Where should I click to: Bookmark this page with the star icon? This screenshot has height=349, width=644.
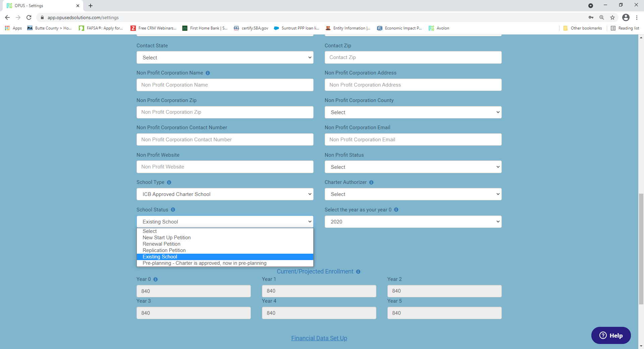point(612,17)
